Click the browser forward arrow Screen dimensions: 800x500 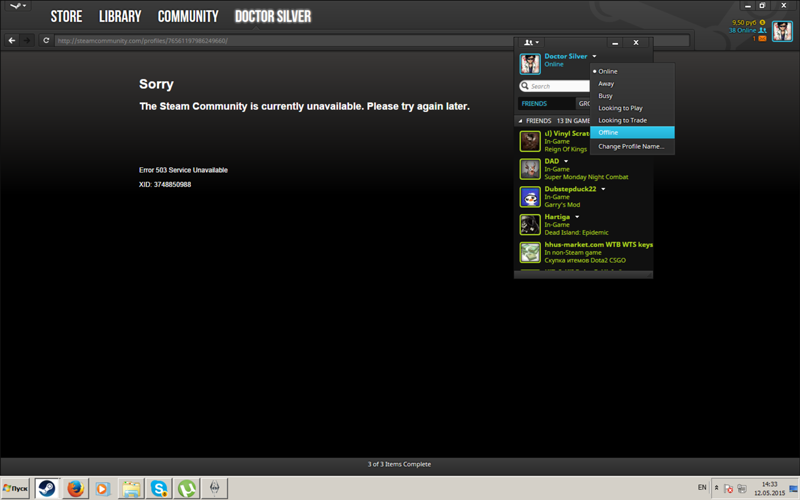(x=27, y=40)
